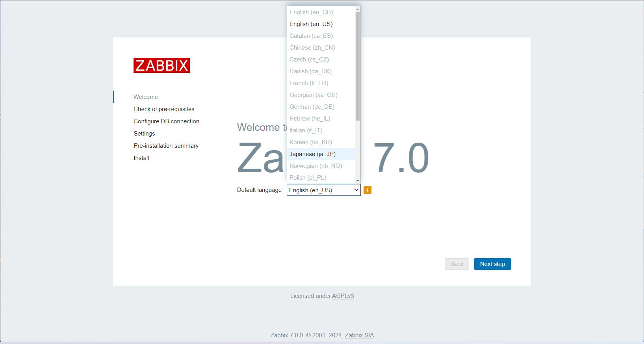The image size is (644, 344).
Task: Select the Pre-installation summary step
Action: click(x=166, y=146)
